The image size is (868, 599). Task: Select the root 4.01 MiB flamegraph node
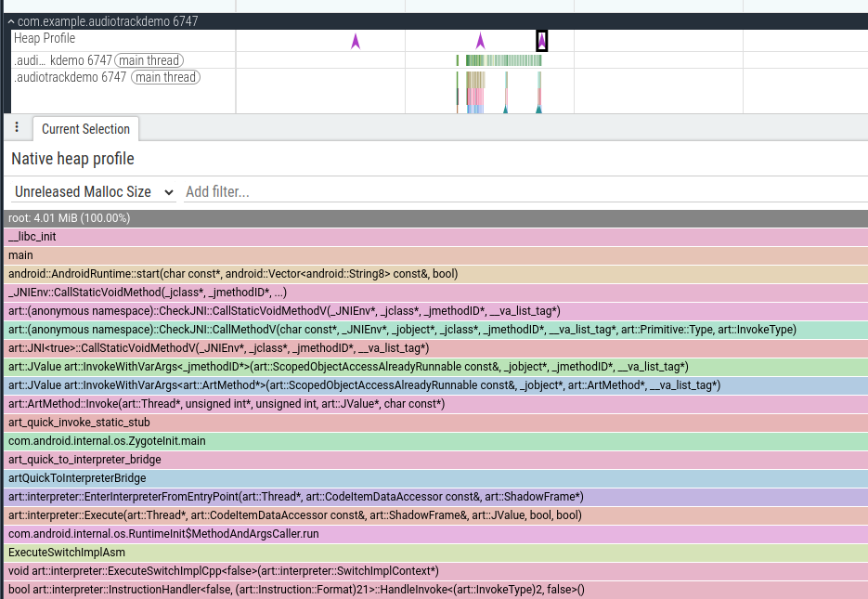point(435,218)
